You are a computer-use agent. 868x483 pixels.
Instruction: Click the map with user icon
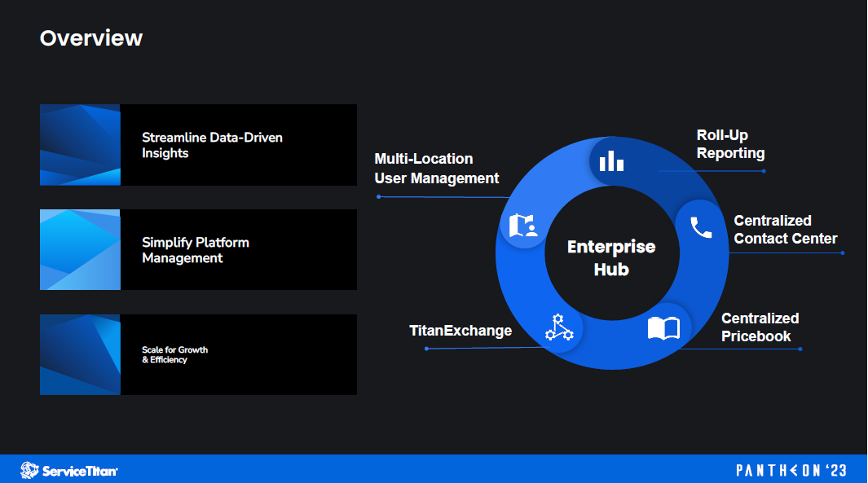[523, 225]
